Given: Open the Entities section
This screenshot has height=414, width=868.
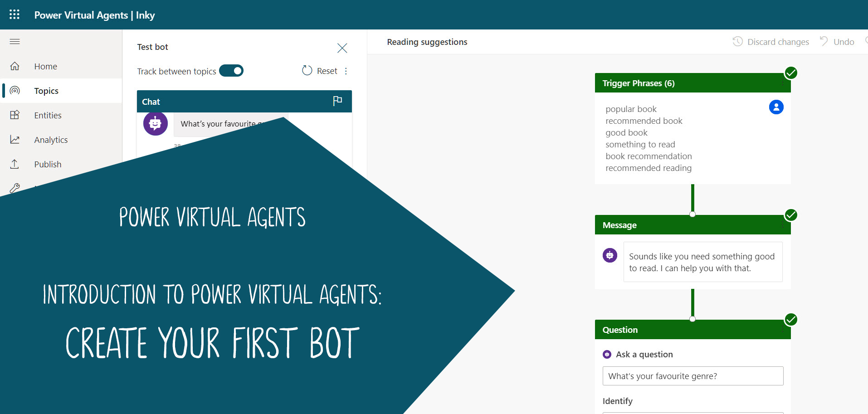Looking at the screenshot, I should 48,115.
